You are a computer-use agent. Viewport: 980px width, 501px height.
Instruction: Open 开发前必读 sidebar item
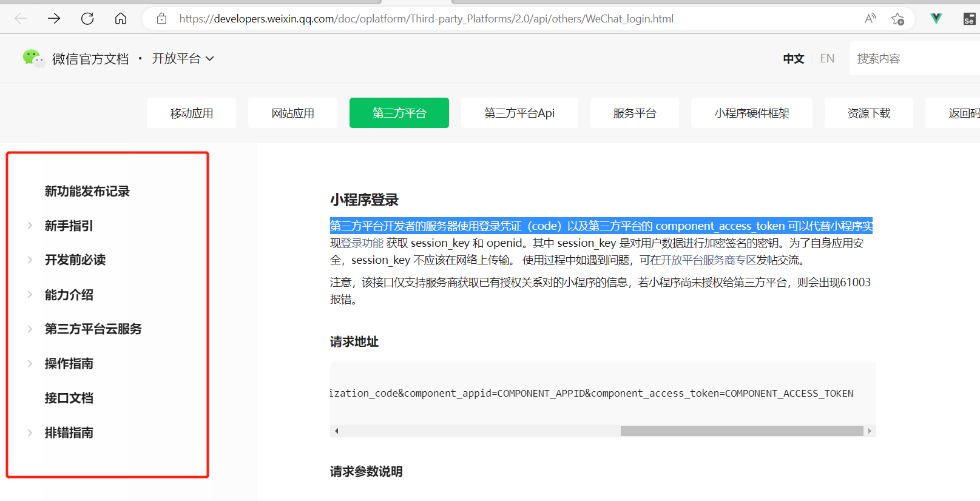(x=75, y=260)
